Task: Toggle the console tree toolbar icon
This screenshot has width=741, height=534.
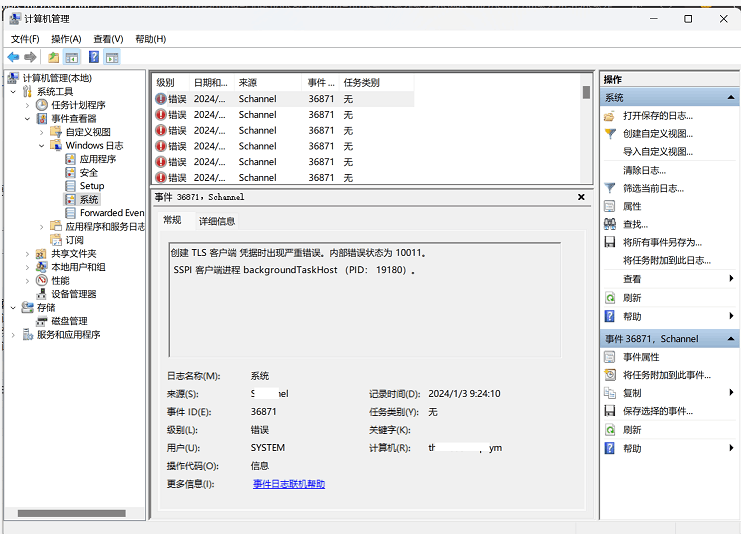Action: [72, 57]
